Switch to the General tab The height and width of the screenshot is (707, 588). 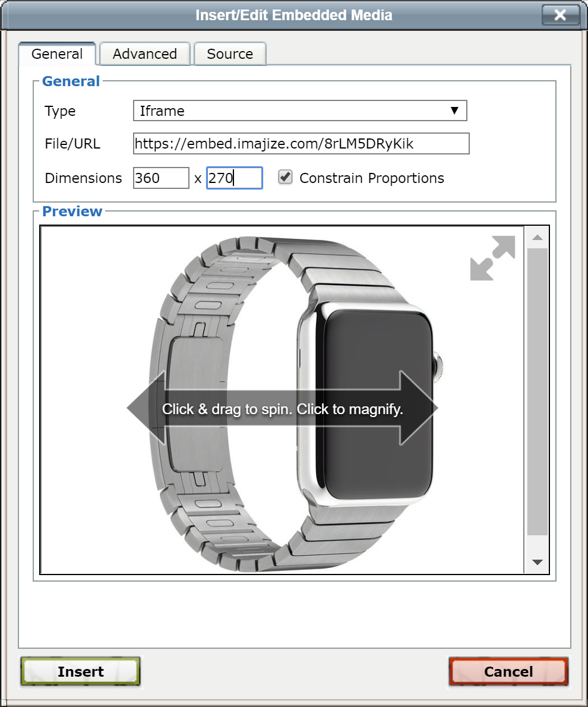[57, 54]
